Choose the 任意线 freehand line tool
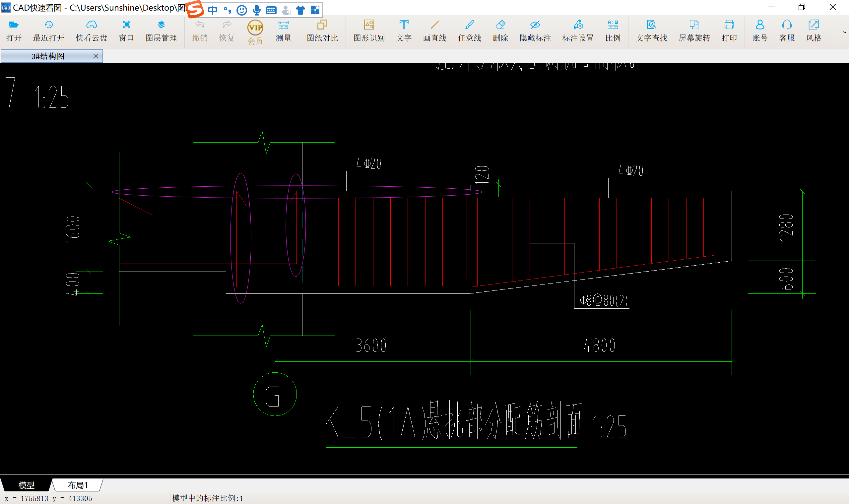Screen dimensions: 849x504 [470, 31]
